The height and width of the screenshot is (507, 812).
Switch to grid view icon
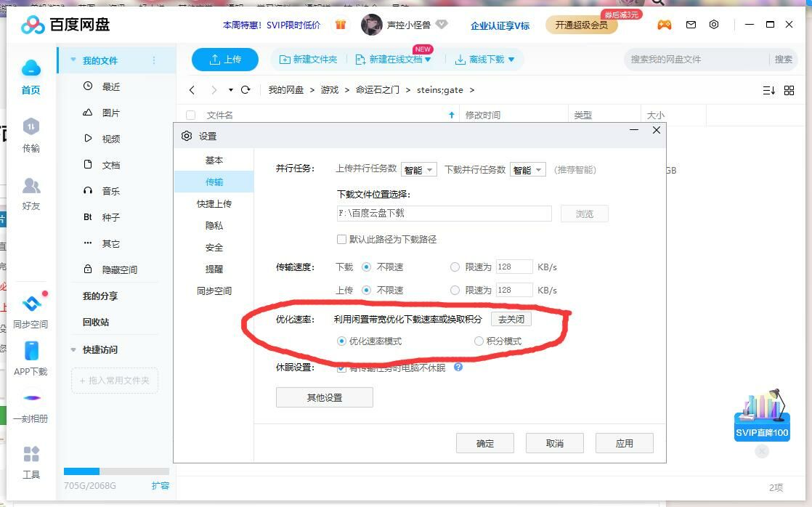[789, 90]
